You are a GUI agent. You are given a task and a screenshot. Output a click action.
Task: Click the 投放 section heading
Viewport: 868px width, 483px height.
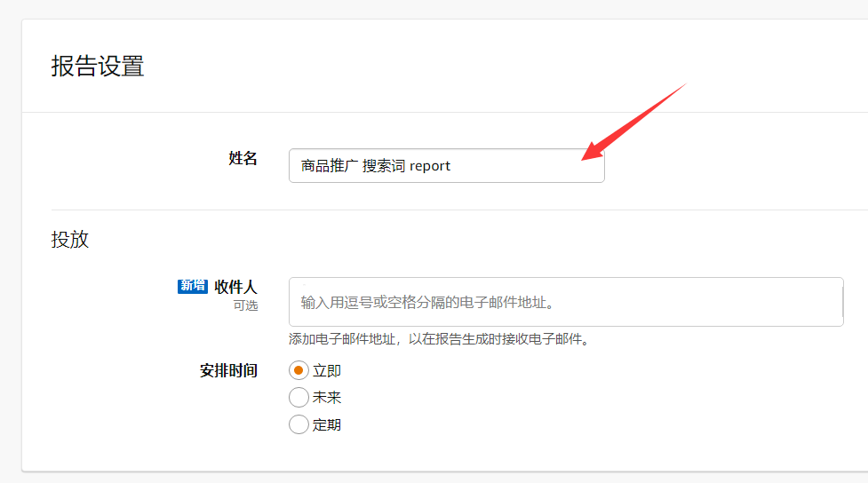tap(70, 240)
